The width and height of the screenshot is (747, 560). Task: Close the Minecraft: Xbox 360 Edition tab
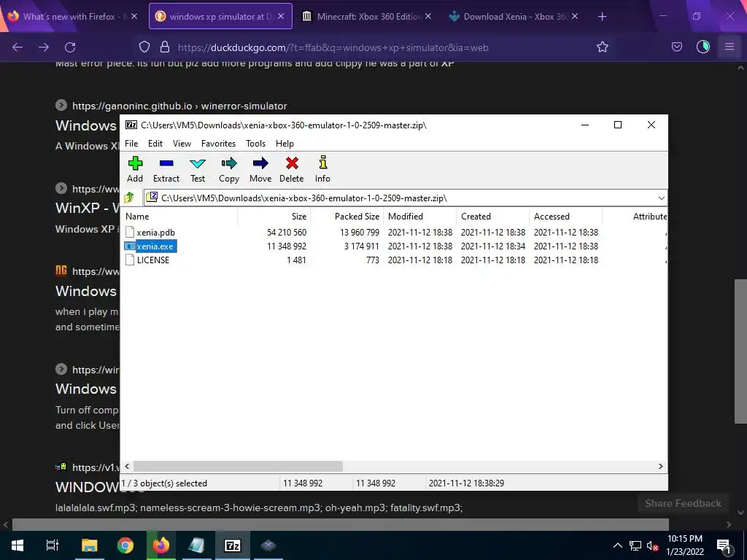click(x=427, y=16)
